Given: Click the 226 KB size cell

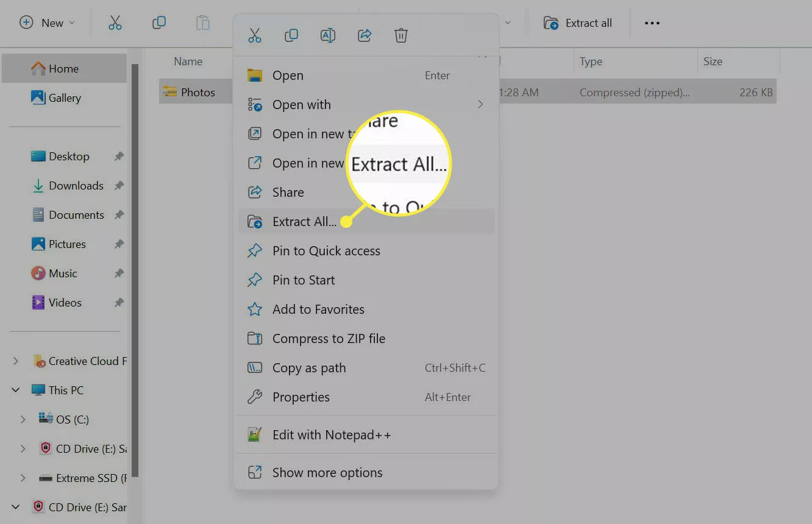Looking at the screenshot, I should point(756,93).
